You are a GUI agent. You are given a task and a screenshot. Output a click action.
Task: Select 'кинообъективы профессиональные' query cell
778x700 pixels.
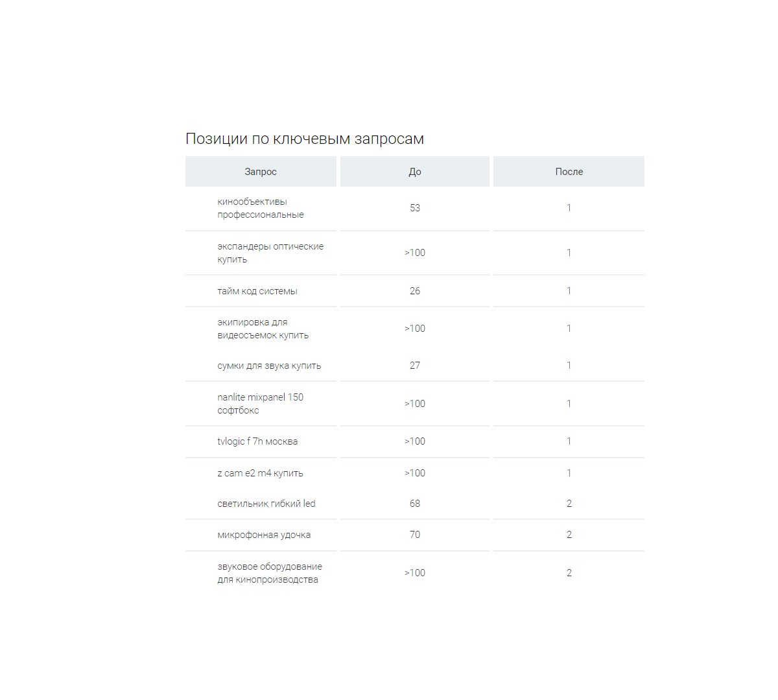261,208
